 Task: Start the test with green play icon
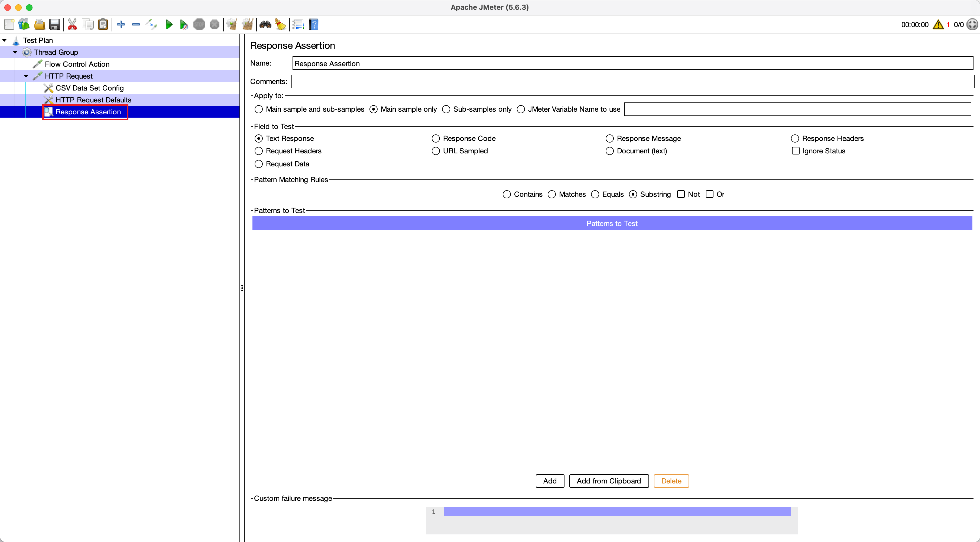pos(169,25)
